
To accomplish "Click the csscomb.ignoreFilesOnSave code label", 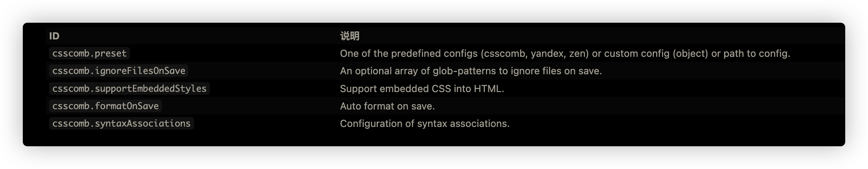I will pyautogui.click(x=118, y=71).
